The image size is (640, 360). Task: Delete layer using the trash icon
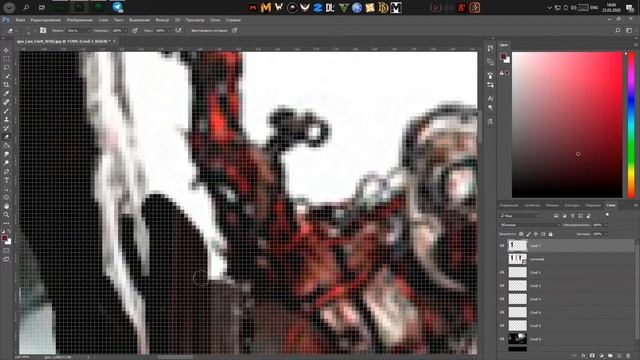(x=628, y=356)
